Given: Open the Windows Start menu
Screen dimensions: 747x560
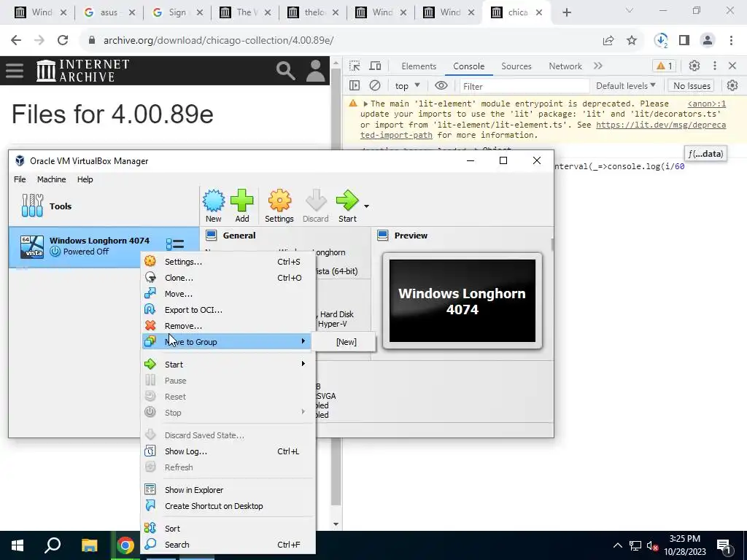Looking at the screenshot, I should pos(18,545).
